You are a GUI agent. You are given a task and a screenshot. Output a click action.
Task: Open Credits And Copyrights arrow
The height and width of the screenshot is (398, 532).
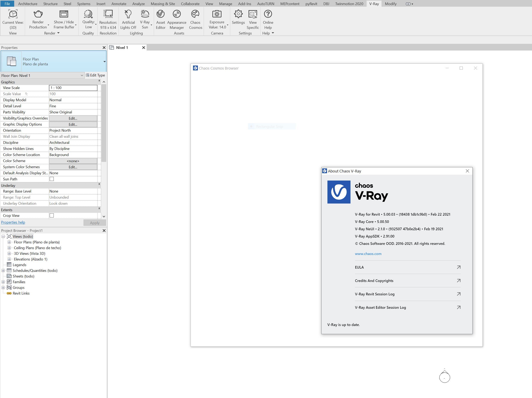(x=459, y=281)
